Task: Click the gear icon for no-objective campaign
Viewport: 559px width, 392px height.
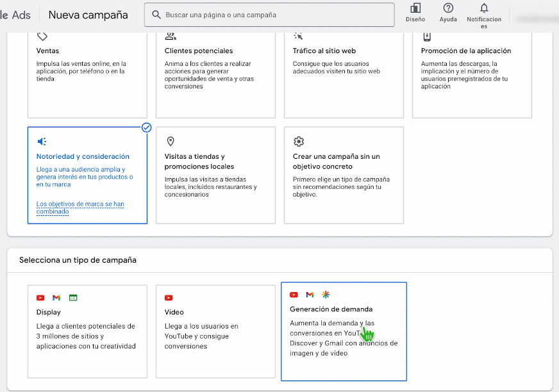Action: coord(298,142)
